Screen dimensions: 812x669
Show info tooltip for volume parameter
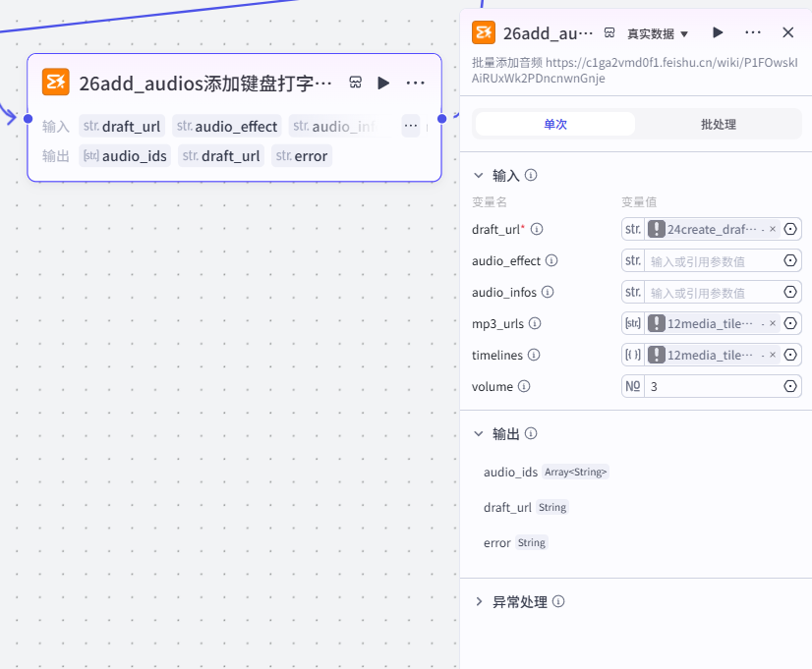point(524,386)
